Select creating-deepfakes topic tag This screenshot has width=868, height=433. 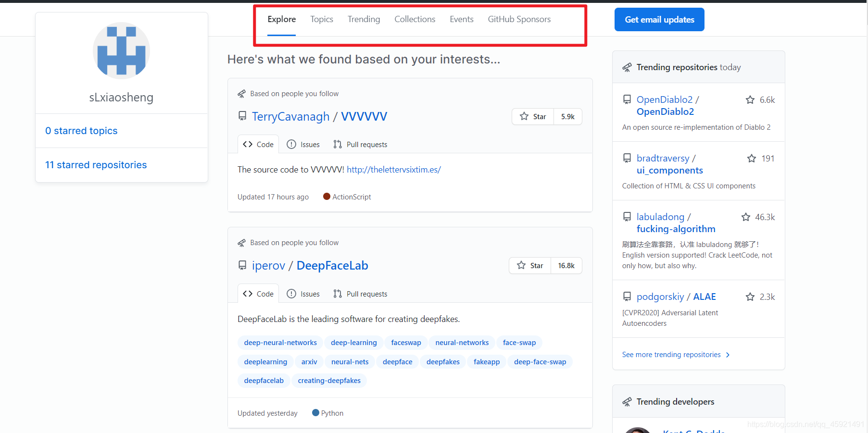[329, 381]
